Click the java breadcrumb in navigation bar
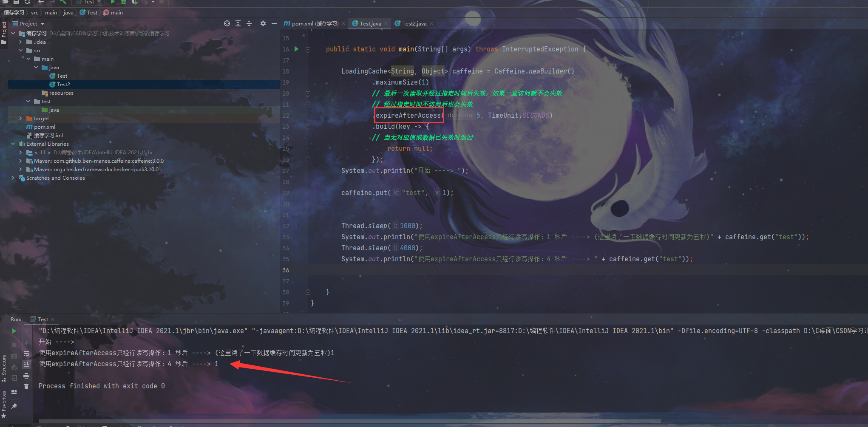 (68, 12)
